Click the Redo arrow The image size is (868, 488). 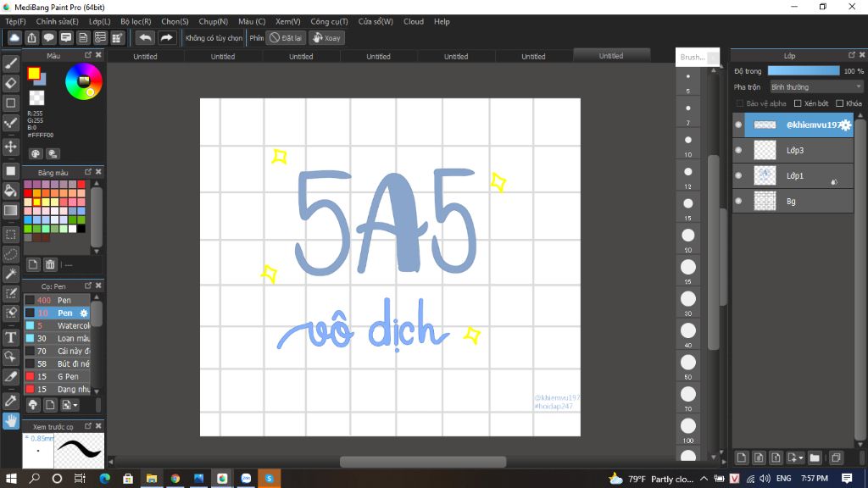point(166,37)
